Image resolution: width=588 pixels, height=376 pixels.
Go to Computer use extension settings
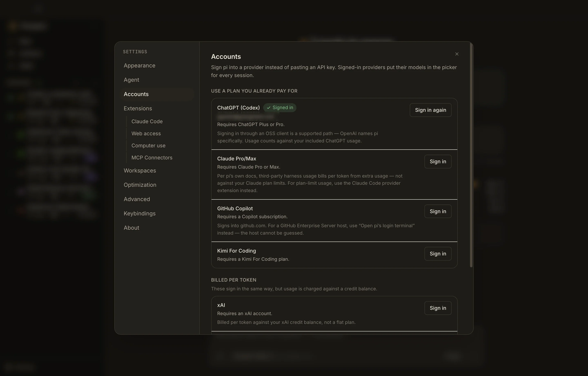coord(148,145)
